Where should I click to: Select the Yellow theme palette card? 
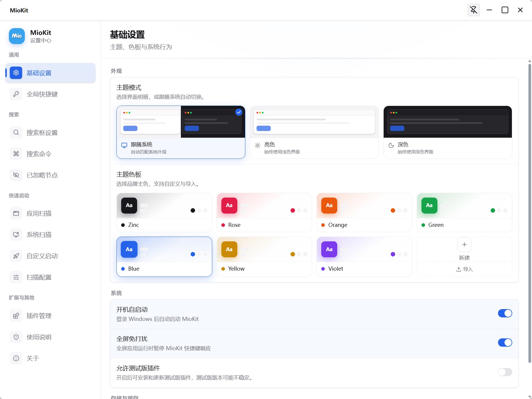coord(264,257)
